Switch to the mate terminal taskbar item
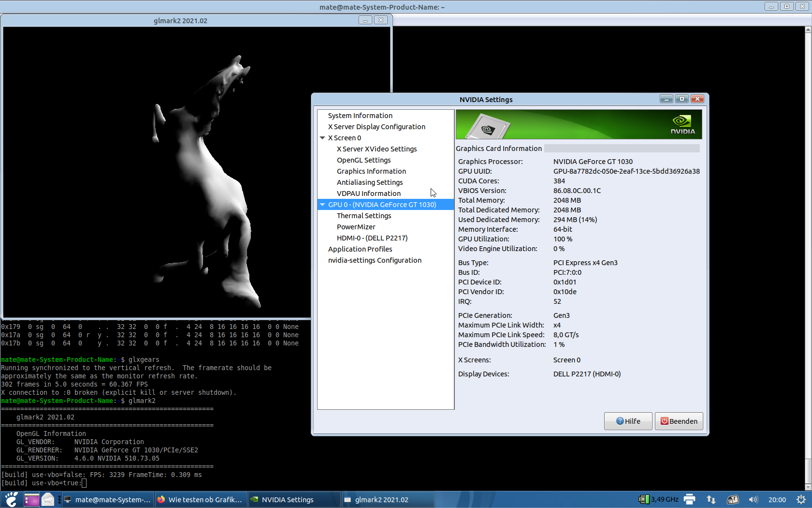The image size is (812, 508). pos(107,499)
